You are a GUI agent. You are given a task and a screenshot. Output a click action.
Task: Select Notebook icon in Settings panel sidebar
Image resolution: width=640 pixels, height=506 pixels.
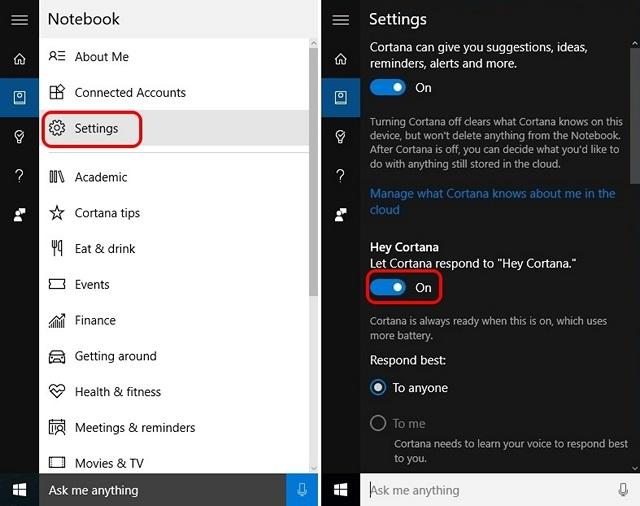340,98
